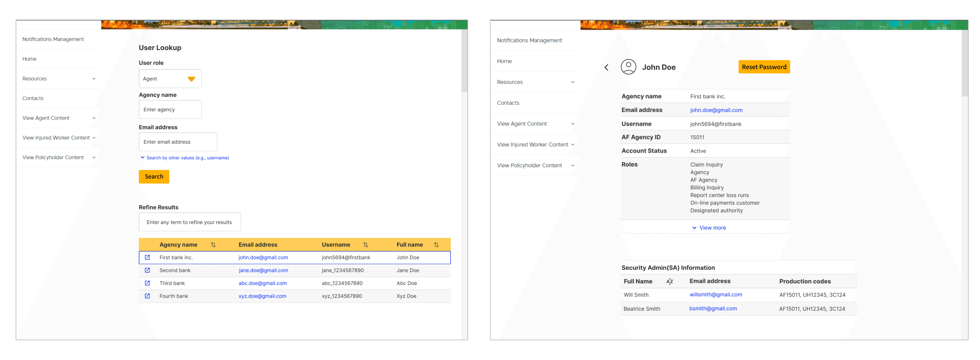980x360 pixels.
Task: Sort results by Username column
Action: pyautogui.click(x=365, y=245)
